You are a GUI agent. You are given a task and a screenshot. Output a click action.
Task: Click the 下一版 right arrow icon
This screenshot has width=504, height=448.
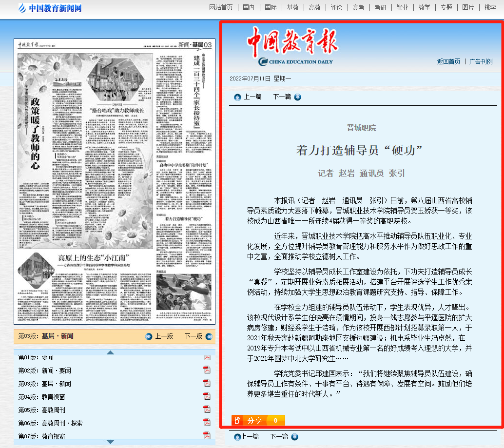(x=209, y=336)
